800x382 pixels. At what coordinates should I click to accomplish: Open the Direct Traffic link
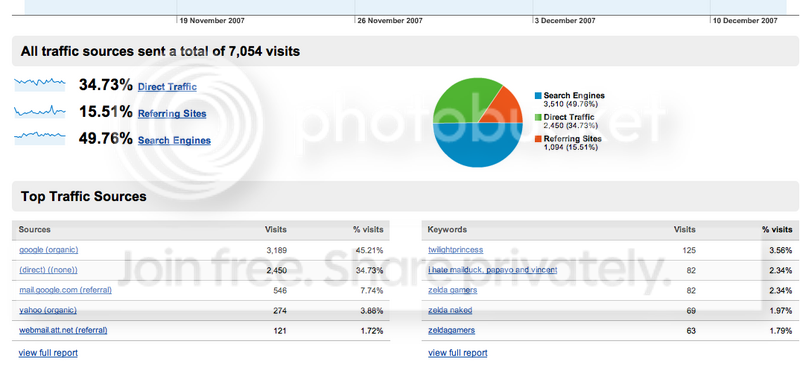pyautogui.click(x=167, y=87)
